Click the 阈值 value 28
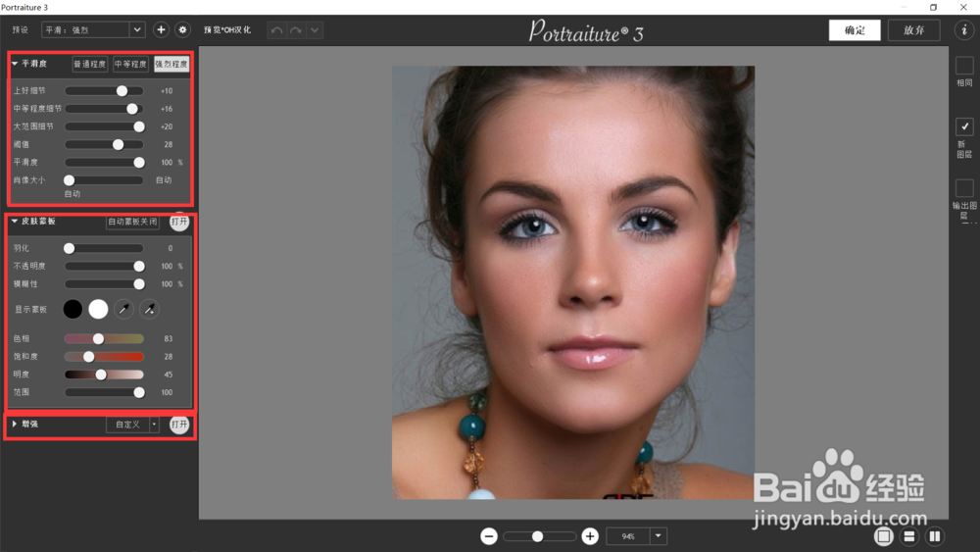The height and width of the screenshot is (552, 980). pyautogui.click(x=169, y=144)
